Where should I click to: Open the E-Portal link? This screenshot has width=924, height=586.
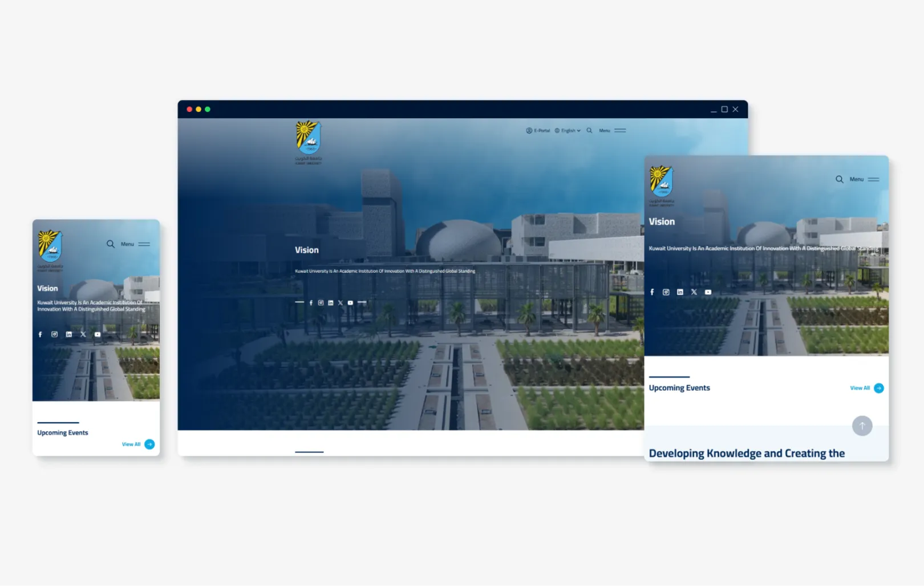(x=538, y=131)
